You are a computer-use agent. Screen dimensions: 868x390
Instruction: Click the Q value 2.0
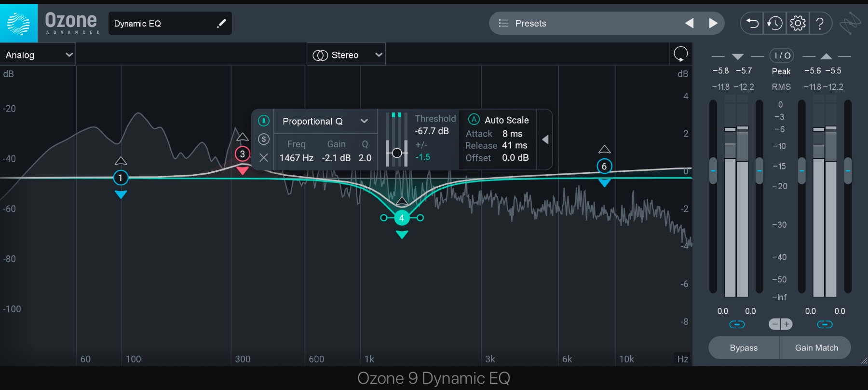click(x=365, y=158)
